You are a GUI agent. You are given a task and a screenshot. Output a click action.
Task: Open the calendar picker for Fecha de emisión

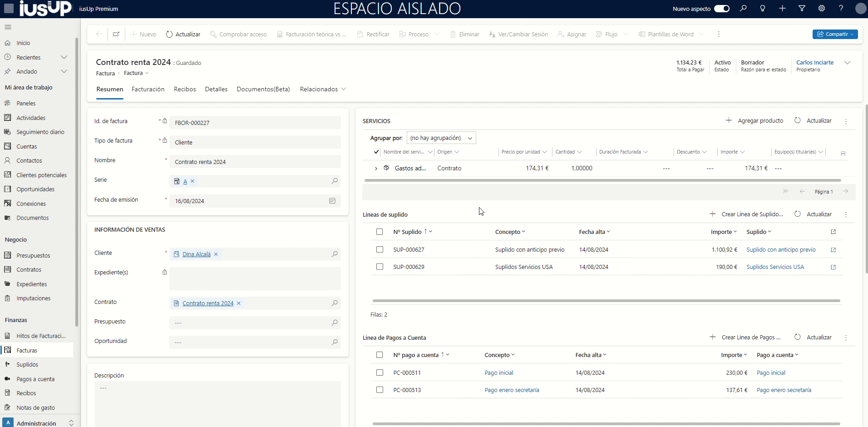(x=332, y=201)
